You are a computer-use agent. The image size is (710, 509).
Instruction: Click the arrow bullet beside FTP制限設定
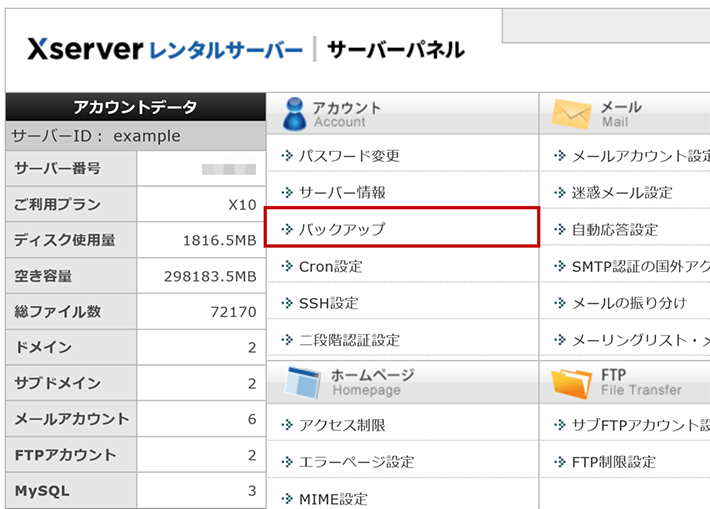(560, 462)
